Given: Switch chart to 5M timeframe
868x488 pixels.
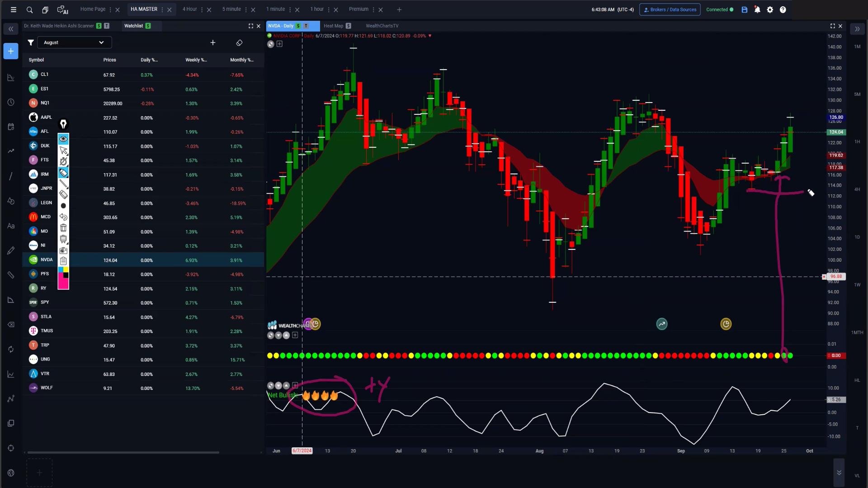Looking at the screenshot, I should point(857,94).
